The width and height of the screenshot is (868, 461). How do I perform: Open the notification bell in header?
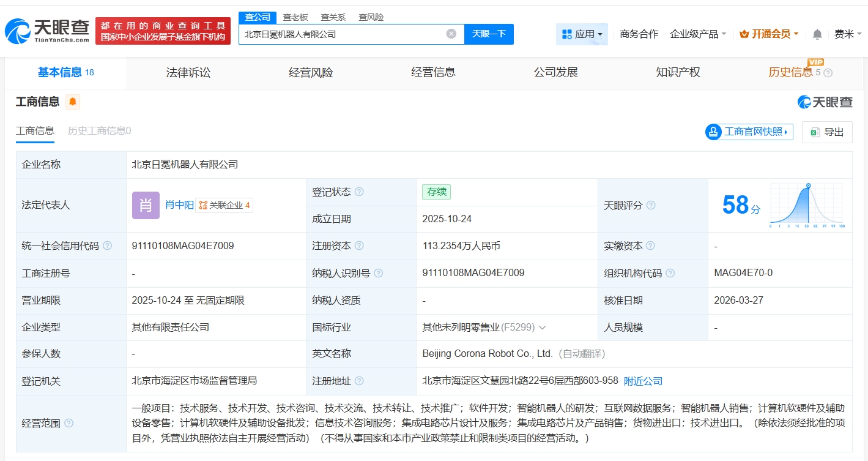[x=817, y=34]
